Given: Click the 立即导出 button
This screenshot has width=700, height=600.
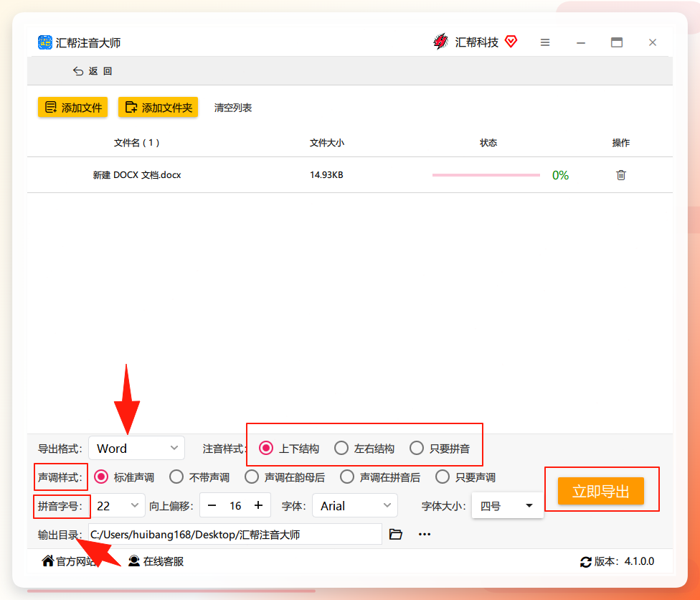Looking at the screenshot, I should click(601, 491).
